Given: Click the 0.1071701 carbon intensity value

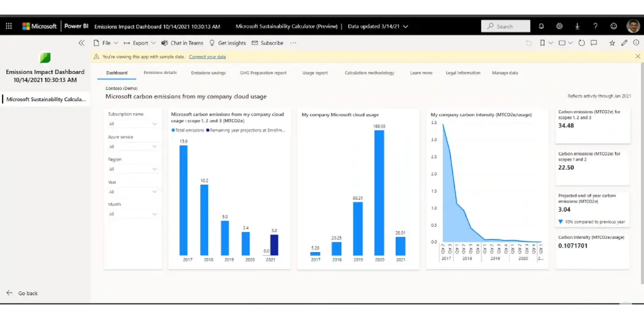Looking at the screenshot, I should (573, 245).
